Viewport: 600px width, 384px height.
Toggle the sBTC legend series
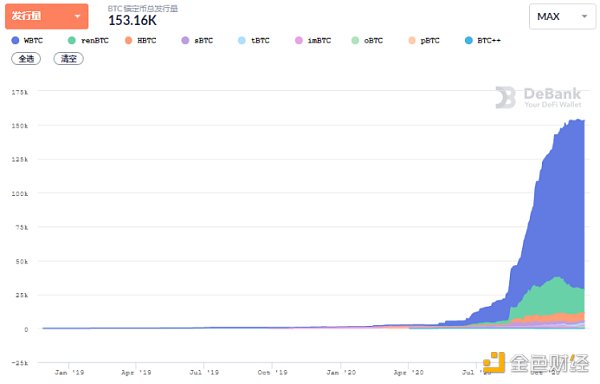click(x=197, y=40)
